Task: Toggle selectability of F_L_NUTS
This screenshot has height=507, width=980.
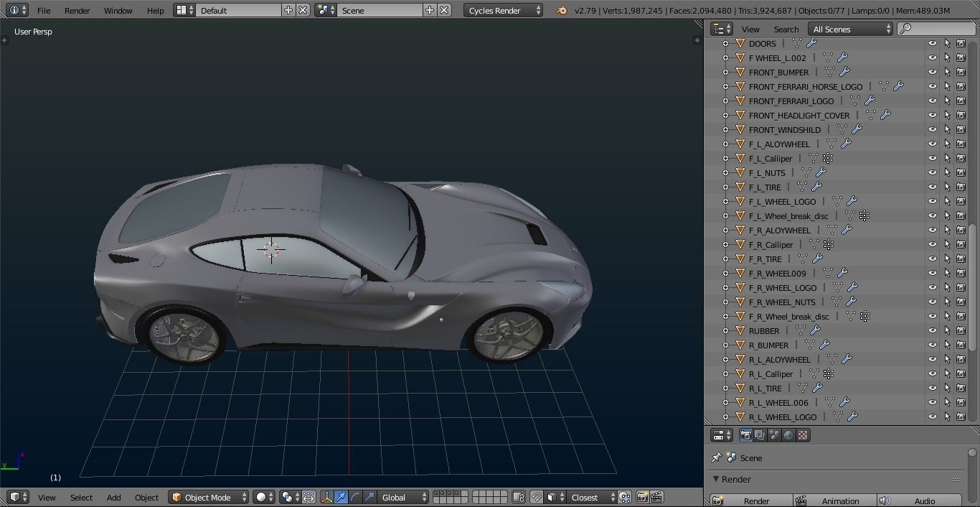Action: coord(947,172)
